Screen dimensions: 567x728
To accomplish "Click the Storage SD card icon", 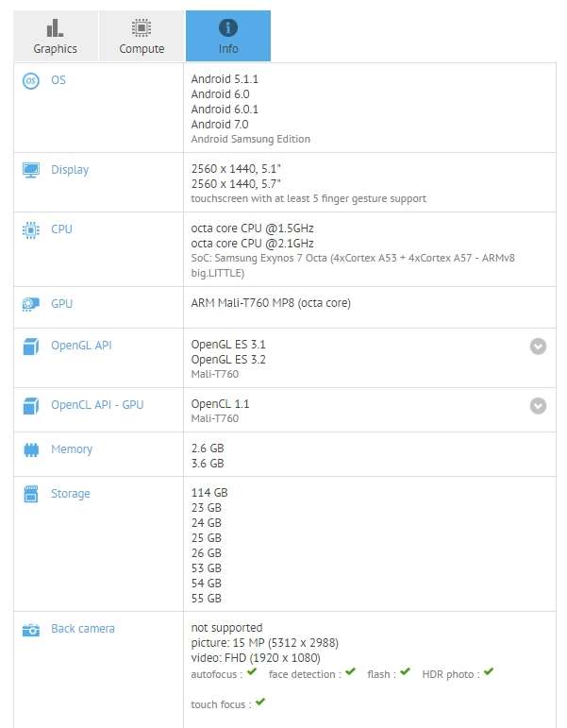I will pos(30,494).
